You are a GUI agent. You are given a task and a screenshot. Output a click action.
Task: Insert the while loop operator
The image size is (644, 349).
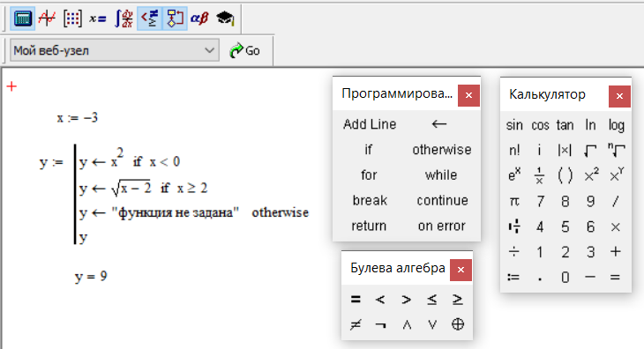tap(441, 175)
